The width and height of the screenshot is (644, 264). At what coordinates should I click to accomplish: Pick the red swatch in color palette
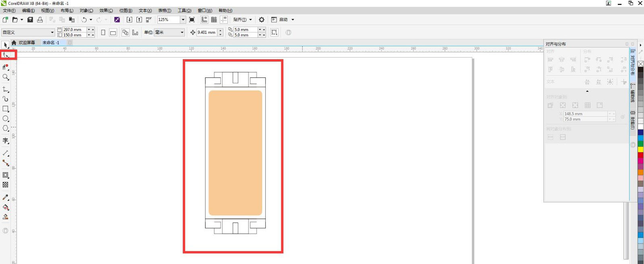[x=640, y=155]
